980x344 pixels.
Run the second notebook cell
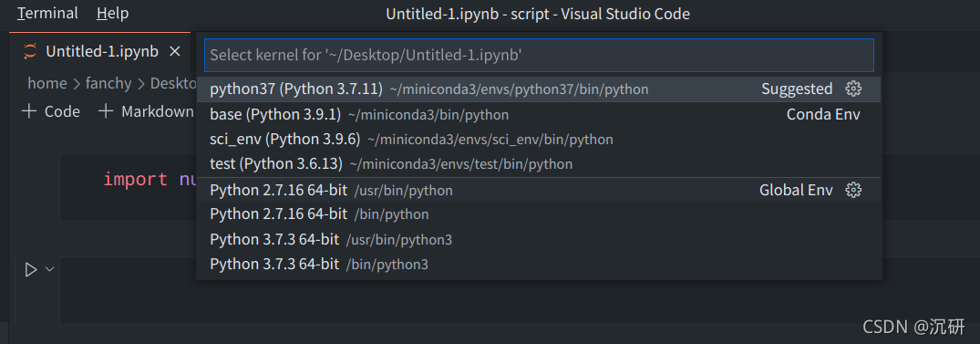coord(30,270)
